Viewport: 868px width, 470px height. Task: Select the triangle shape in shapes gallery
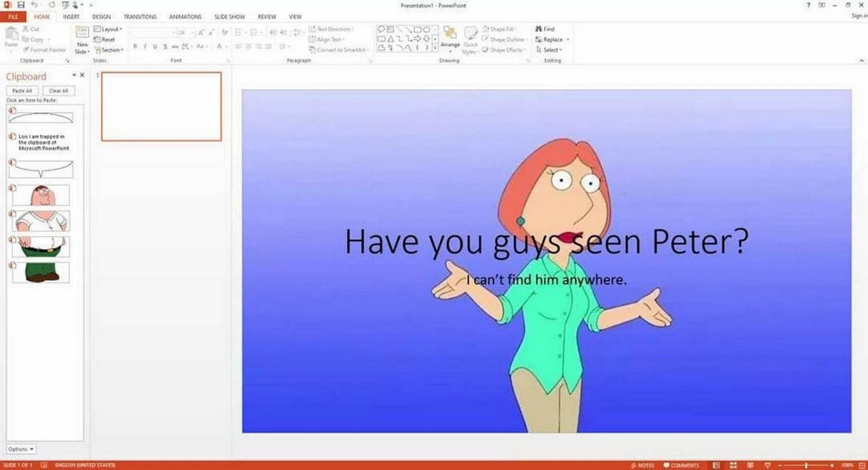tap(391, 39)
